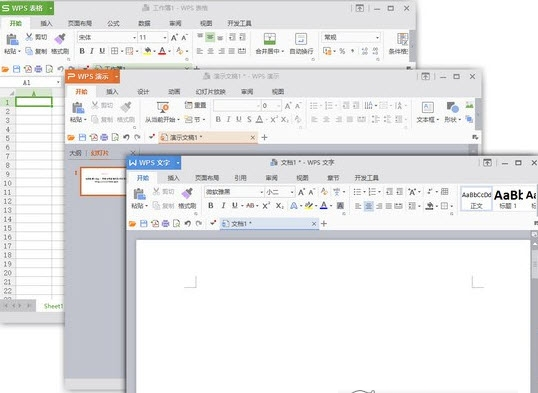The height and width of the screenshot is (393, 538).
Task: Click font color A in WPS Writer
Action: [323, 206]
